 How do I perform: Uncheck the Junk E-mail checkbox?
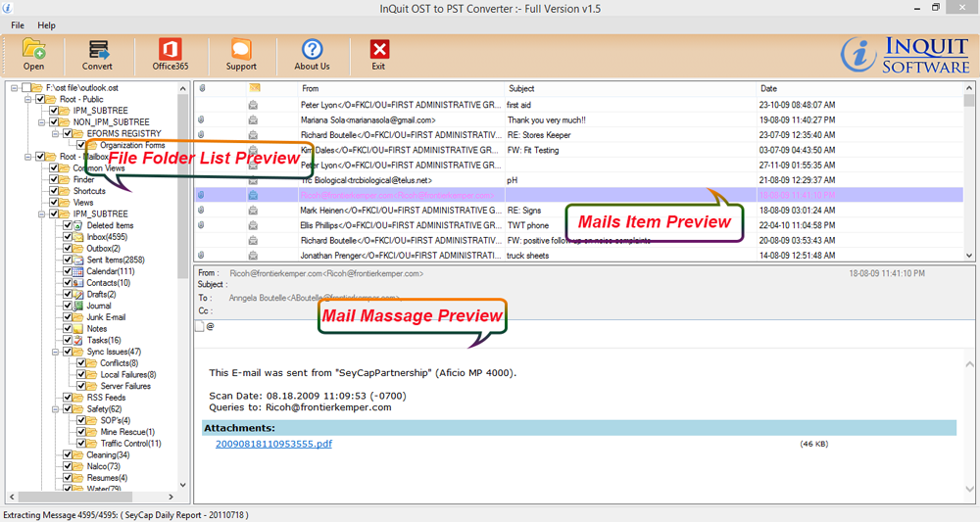[68, 317]
